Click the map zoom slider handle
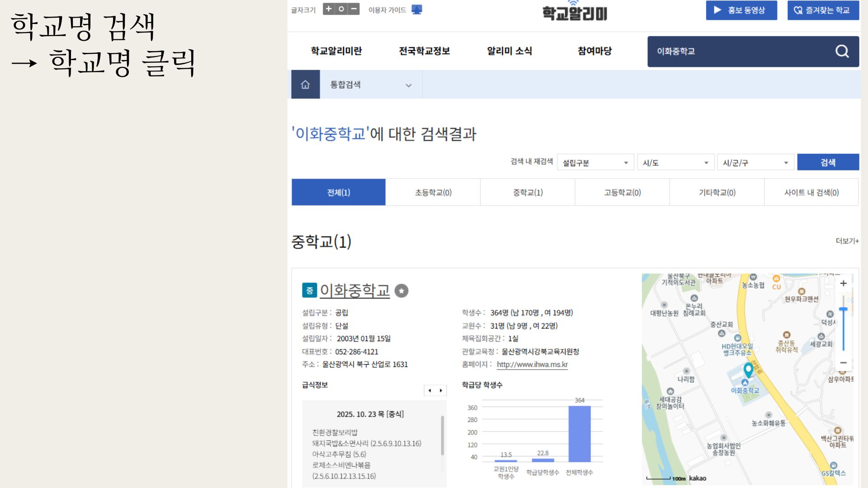Screen dimensions: 868x488 (x=843, y=310)
